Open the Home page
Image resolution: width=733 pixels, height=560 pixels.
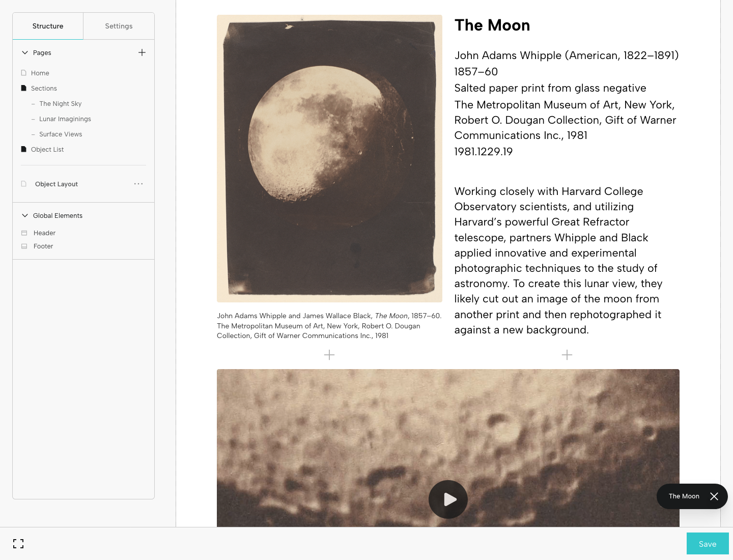(x=40, y=73)
